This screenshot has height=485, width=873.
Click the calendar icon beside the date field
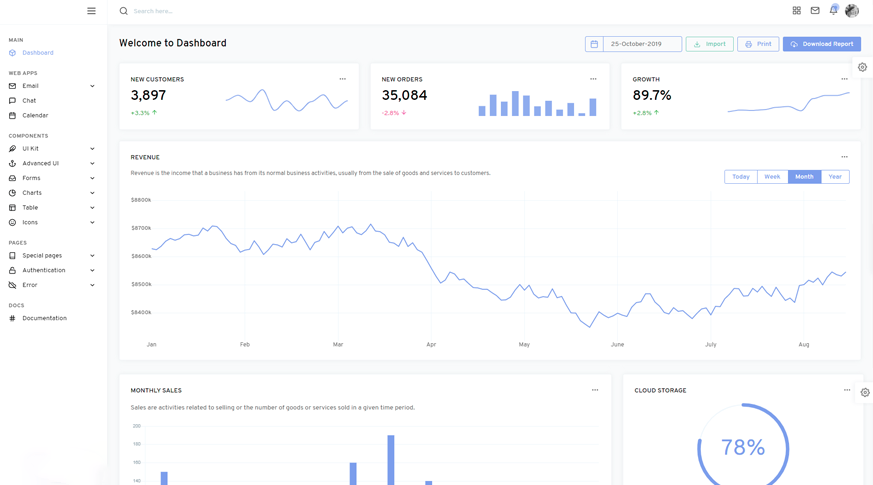coord(594,44)
